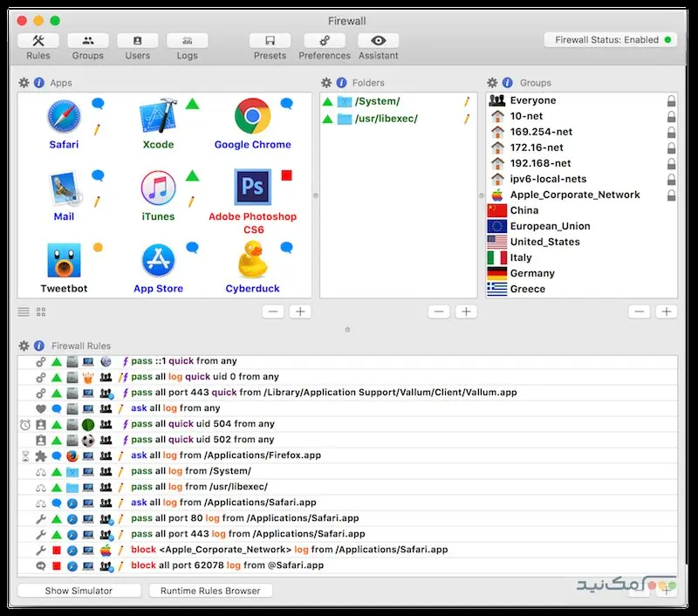This screenshot has height=616, width=698.
Task: Open the Runtime Rules Browser
Action: [x=210, y=591]
